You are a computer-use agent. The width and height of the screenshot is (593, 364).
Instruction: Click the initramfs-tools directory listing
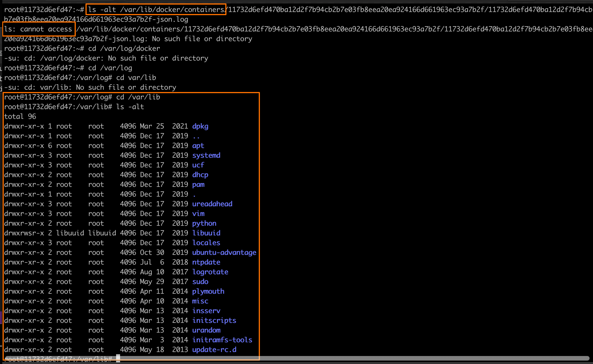coord(222,340)
